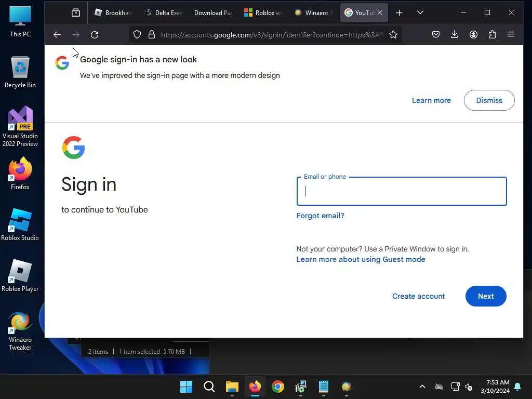Image resolution: width=532 pixels, height=399 pixels.
Task: Click the OneDrive cloud tray icon
Action: pos(439,387)
